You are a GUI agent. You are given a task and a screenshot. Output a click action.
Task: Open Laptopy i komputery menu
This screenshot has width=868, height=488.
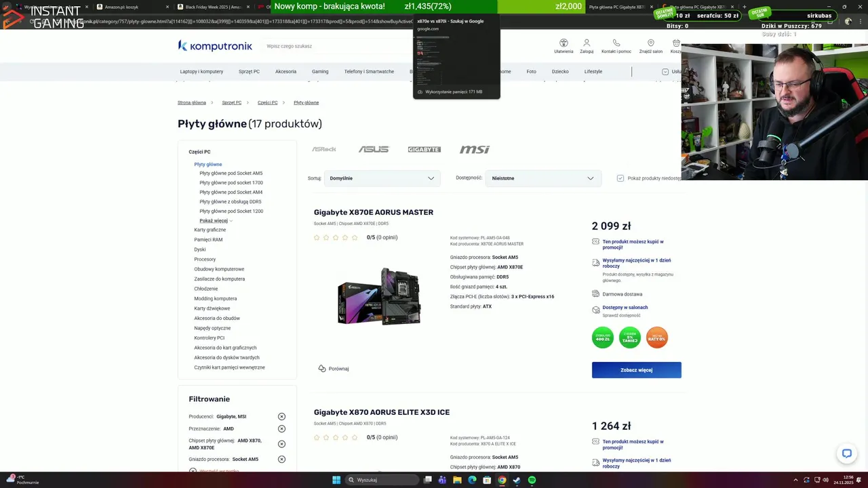pos(201,71)
